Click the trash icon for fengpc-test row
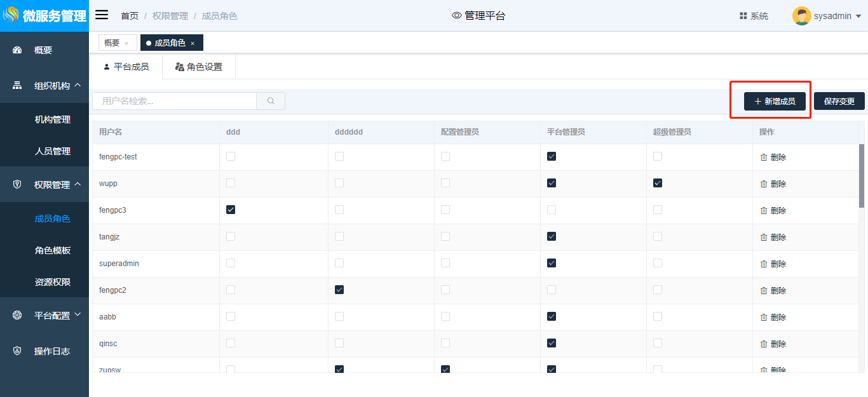The height and width of the screenshot is (397, 868). (764, 158)
